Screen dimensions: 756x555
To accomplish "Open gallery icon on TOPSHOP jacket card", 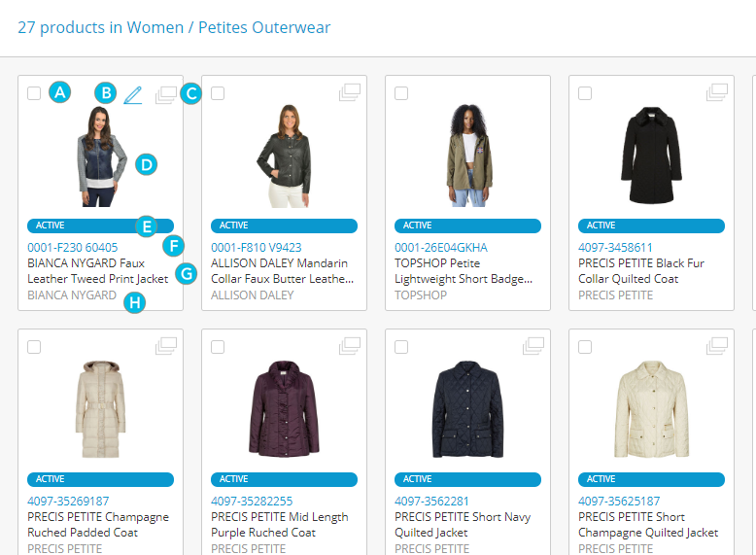I will click(533, 92).
